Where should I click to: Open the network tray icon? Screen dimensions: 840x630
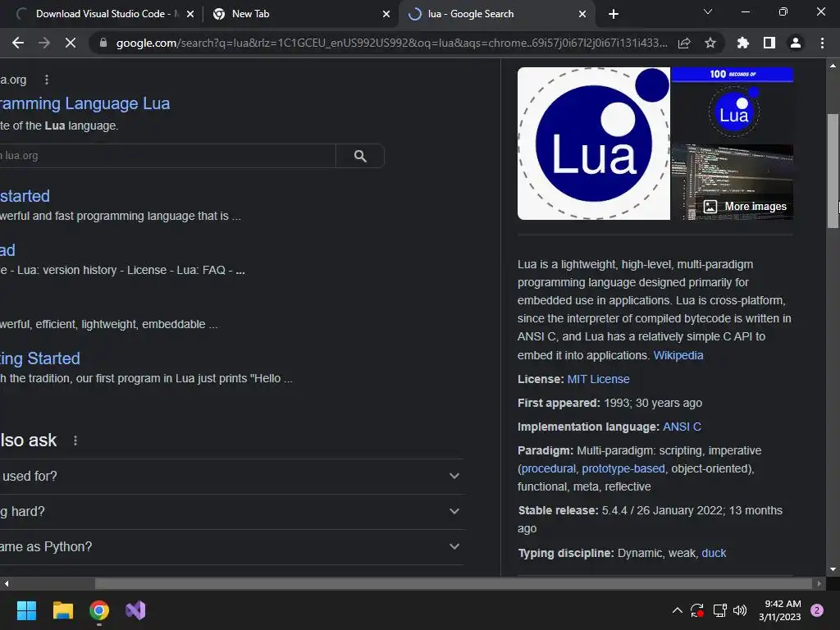(x=719, y=610)
